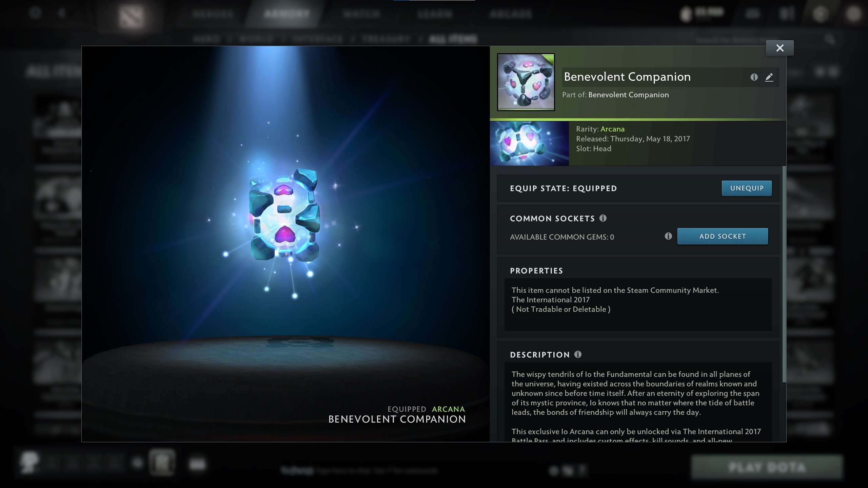Click the blurred profile avatar icon top-right
This screenshot has height=488, width=868.
coord(853,14)
